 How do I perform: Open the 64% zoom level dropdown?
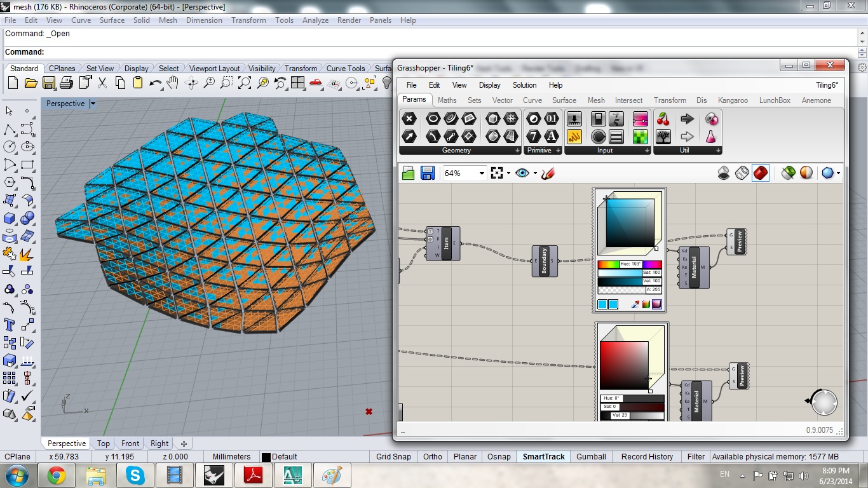(482, 173)
